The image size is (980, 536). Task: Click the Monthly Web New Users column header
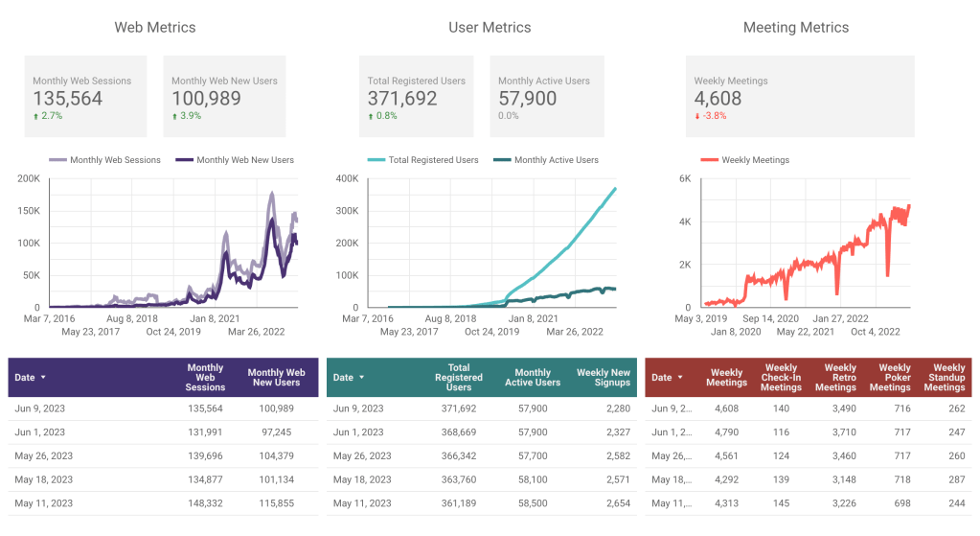[276, 378]
